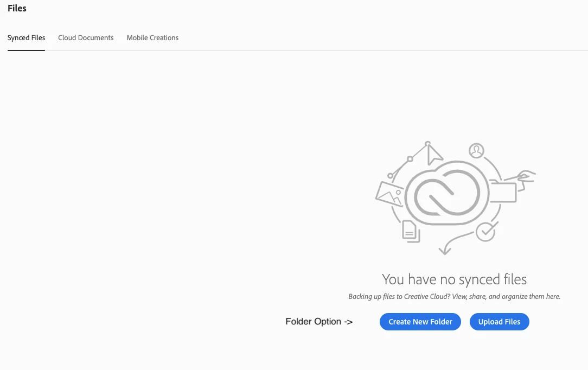The width and height of the screenshot is (588, 370).
Task: Click the 'Backing up files to Creative Cloud?' text
Action: coord(399,297)
